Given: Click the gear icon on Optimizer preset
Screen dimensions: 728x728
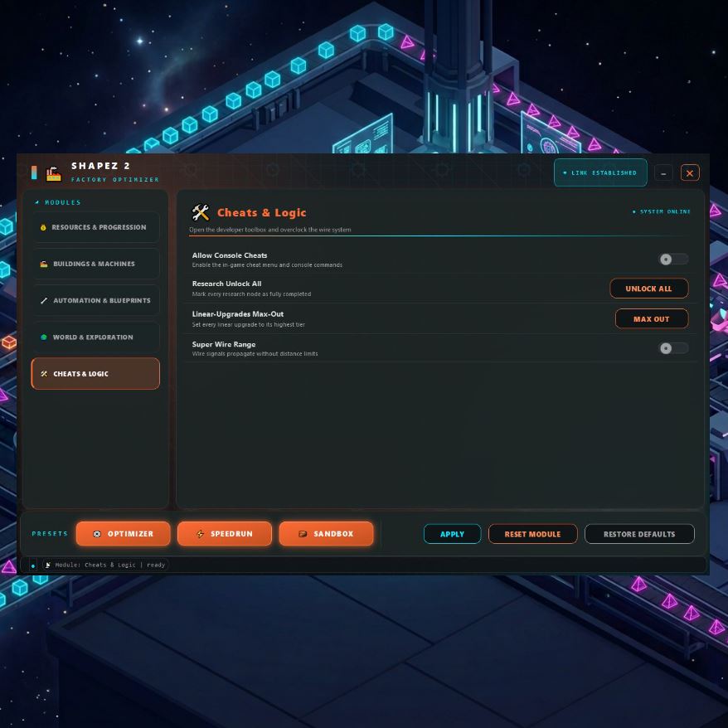Looking at the screenshot, I should pos(96,534).
